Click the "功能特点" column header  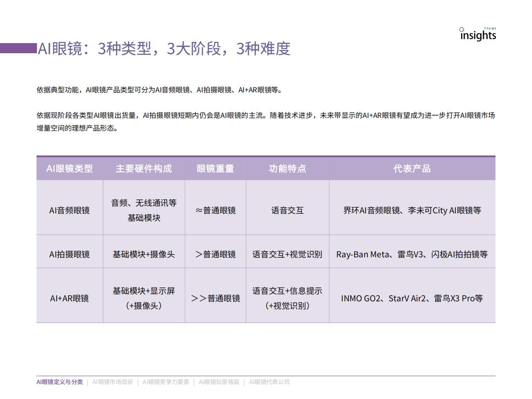287,168
